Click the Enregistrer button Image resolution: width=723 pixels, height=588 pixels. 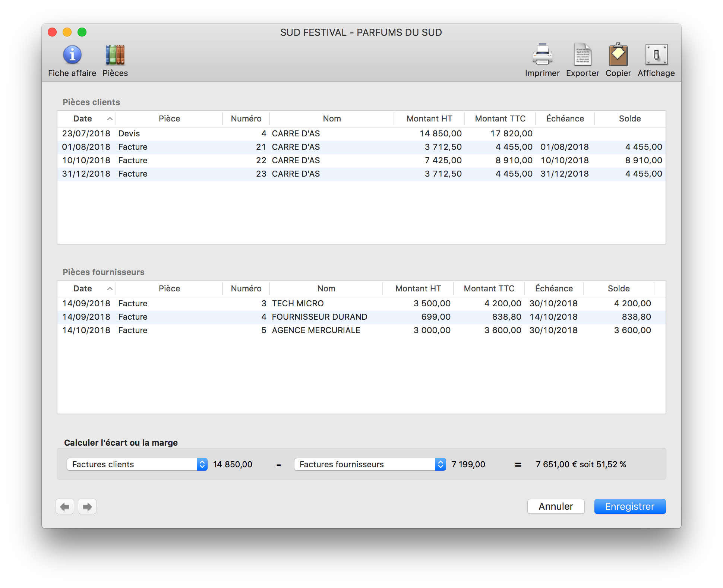click(630, 506)
